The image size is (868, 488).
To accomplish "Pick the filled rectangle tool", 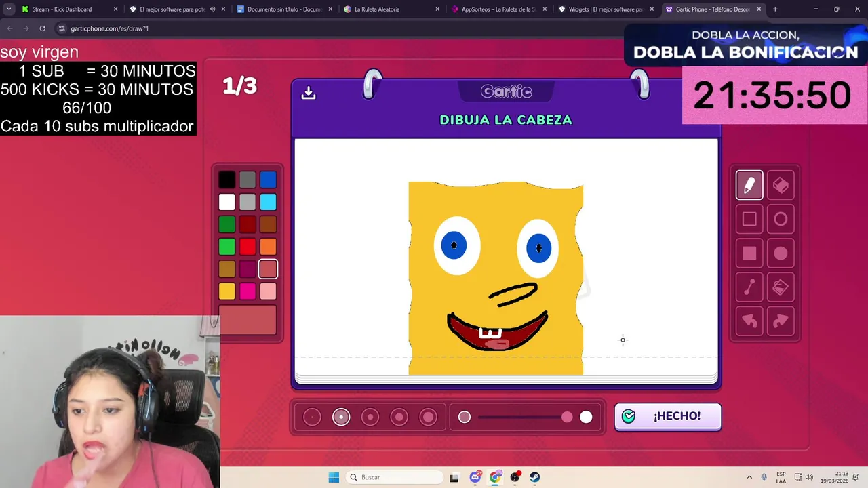I will point(749,253).
